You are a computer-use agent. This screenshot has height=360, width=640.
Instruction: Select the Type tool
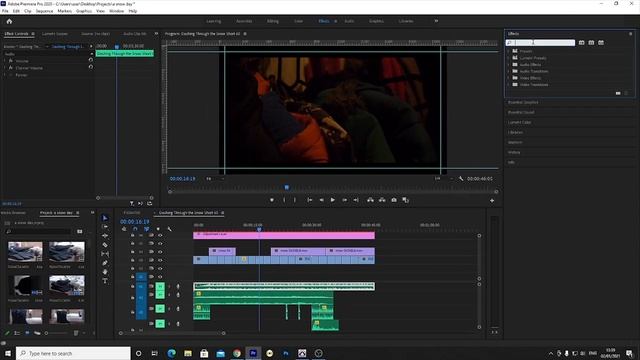[x=105, y=281]
